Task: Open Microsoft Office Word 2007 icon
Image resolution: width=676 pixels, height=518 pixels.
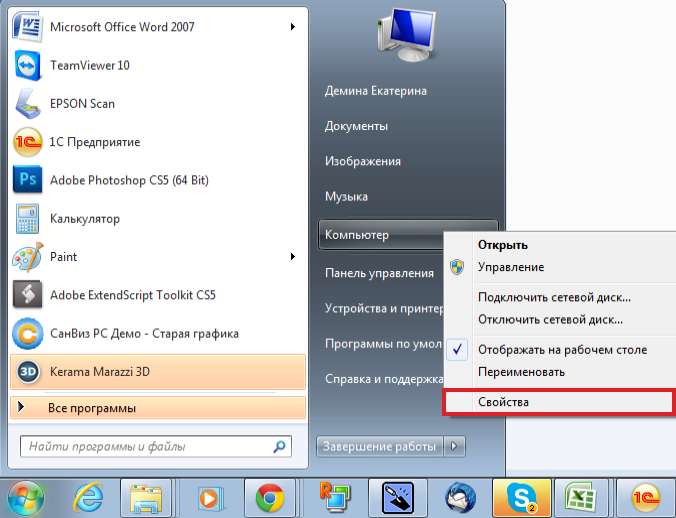Action: click(28, 27)
